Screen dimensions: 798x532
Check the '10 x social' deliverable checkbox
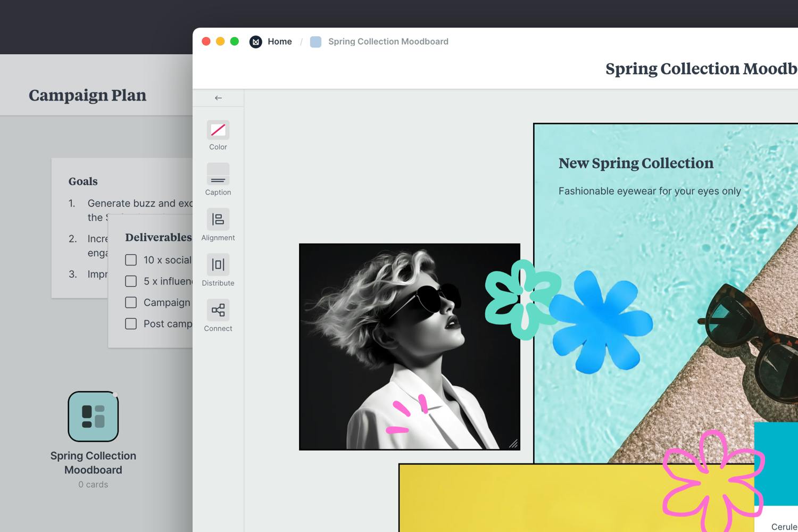click(131, 260)
